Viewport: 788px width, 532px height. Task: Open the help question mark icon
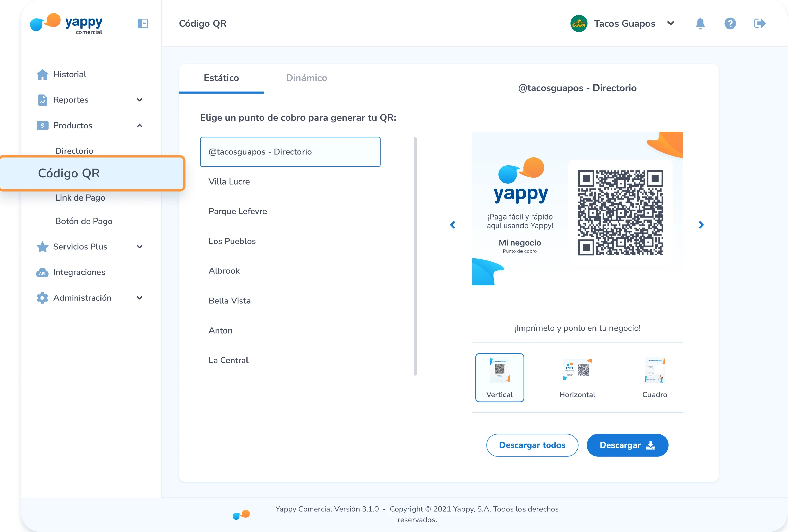coord(730,23)
